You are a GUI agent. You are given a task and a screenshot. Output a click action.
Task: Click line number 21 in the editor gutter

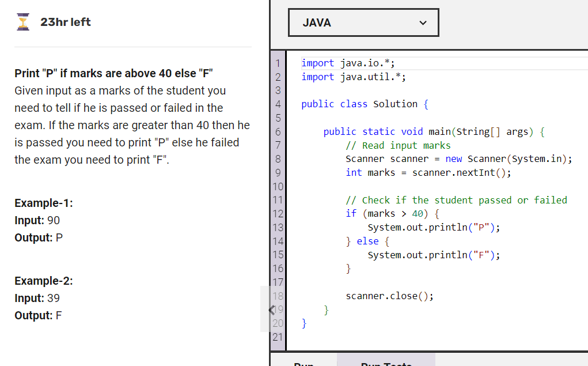(278, 337)
